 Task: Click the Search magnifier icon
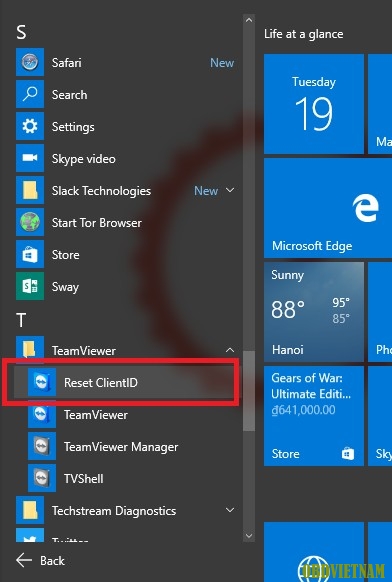point(30,94)
